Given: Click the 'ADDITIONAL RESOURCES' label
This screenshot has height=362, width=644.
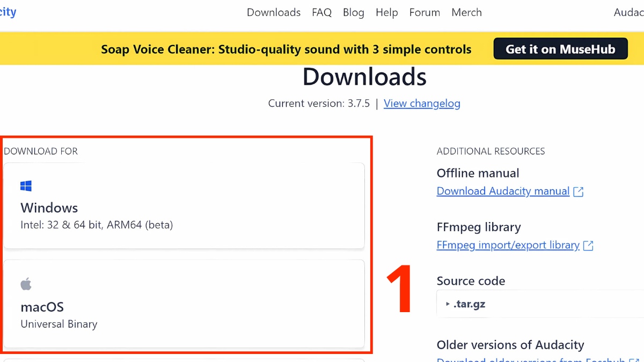Looking at the screenshot, I should coord(491,151).
